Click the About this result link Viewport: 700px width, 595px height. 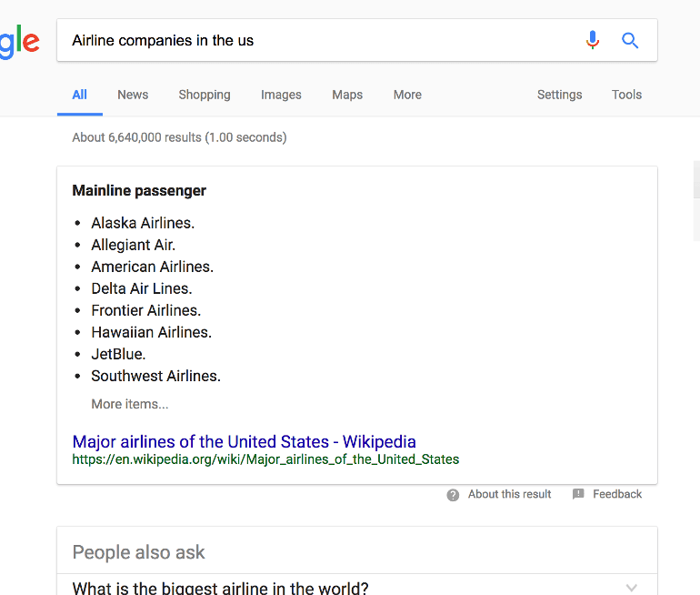(x=509, y=494)
